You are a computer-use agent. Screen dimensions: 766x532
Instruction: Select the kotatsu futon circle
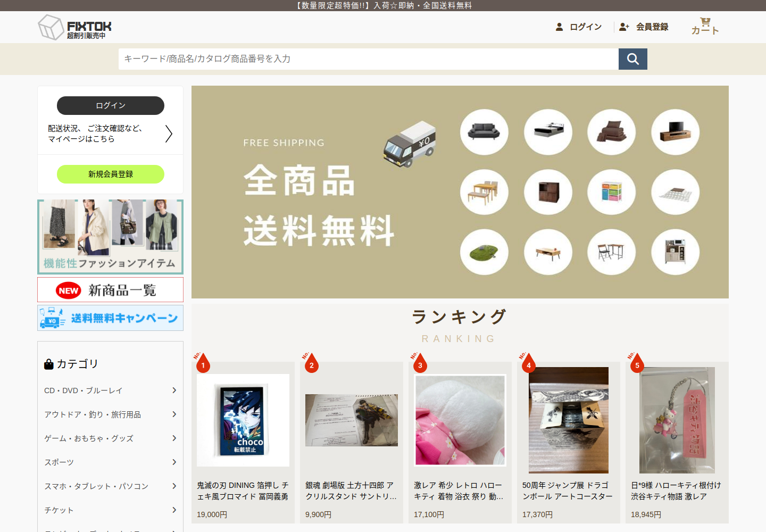(676, 192)
